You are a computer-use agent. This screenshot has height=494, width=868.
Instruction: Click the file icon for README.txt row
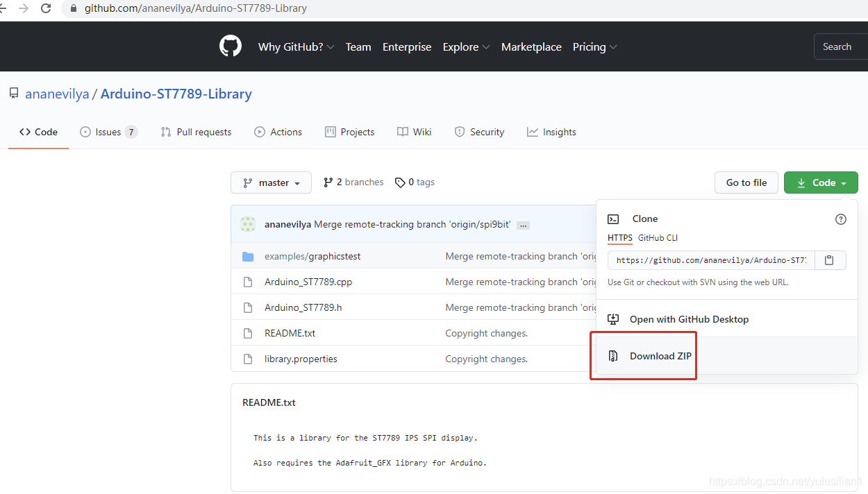click(248, 333)
